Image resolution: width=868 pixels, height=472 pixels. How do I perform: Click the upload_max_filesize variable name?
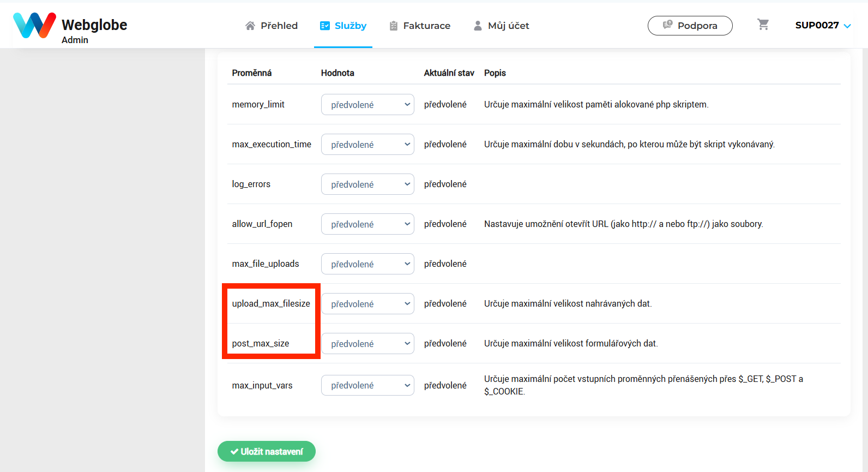(271, 304)
